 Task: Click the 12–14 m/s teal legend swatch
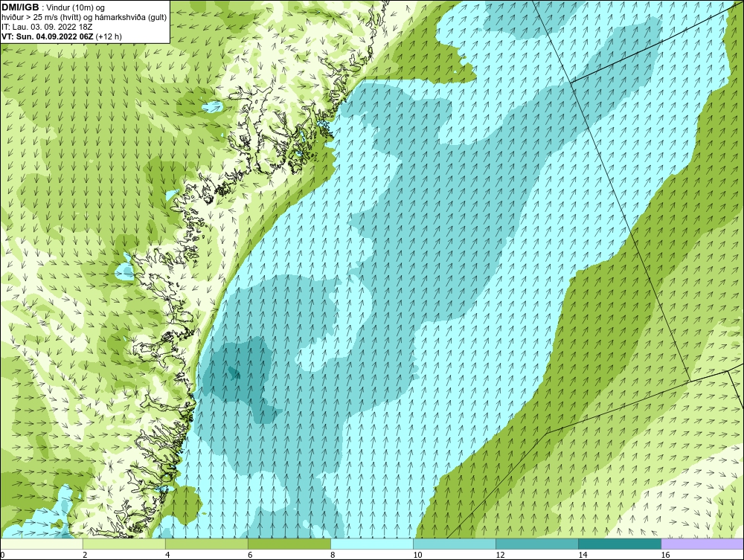click(537, 544)
